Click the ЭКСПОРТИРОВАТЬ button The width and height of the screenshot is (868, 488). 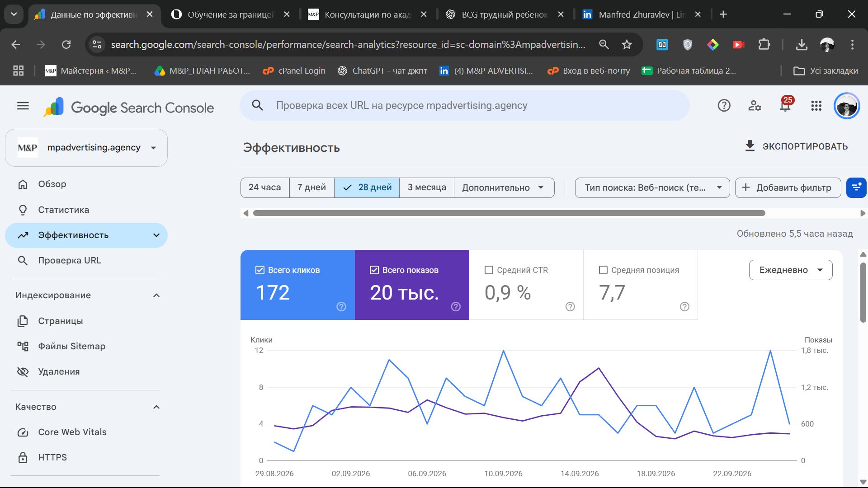point(796,146)
